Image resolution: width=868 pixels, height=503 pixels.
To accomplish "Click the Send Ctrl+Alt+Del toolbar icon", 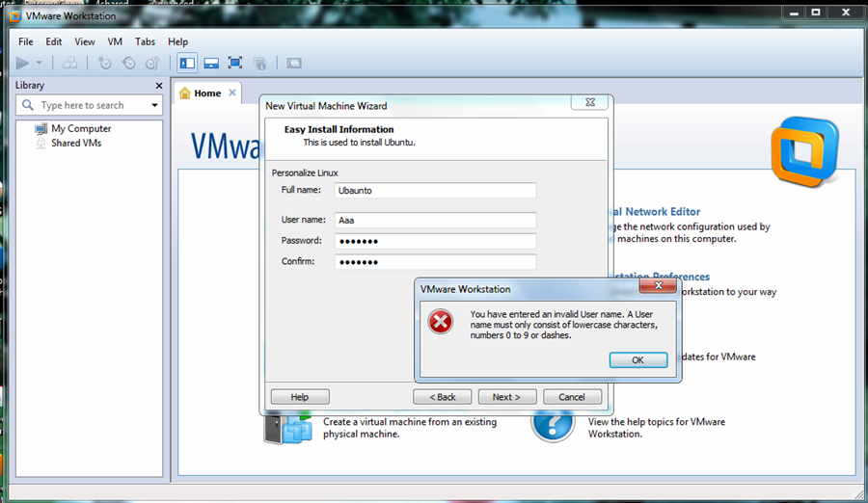I will 69,63.
